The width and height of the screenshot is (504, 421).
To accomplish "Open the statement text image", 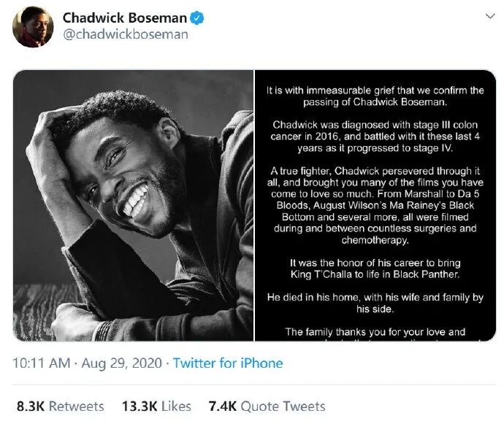I will (x=375, y=205).
